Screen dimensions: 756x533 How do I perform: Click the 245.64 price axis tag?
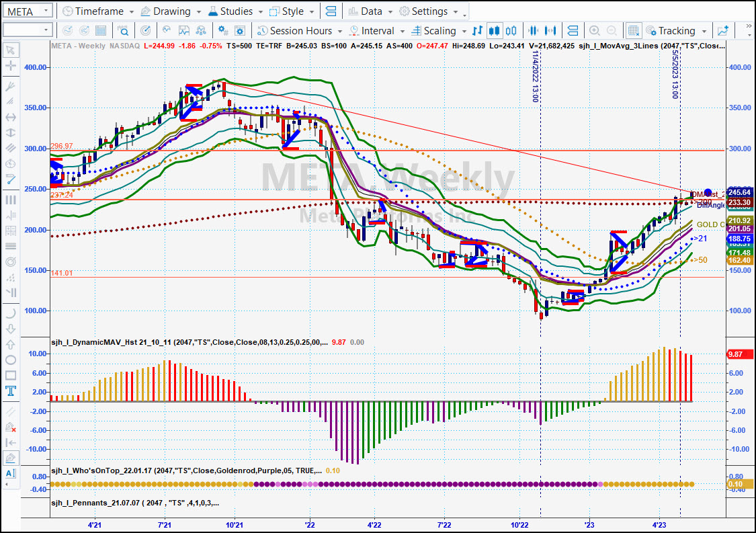pos(740,192)
